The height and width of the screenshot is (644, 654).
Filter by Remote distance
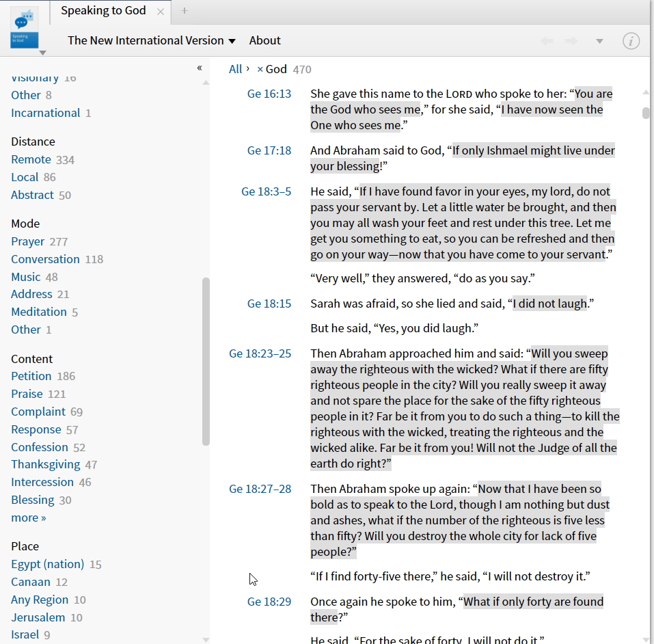tap(31, 159)
